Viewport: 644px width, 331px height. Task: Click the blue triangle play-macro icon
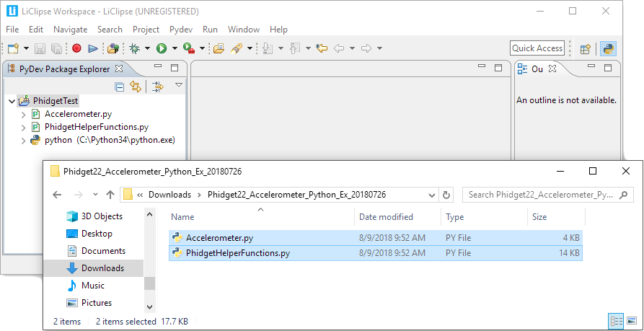pyautogui.click(x=93, y=48)
